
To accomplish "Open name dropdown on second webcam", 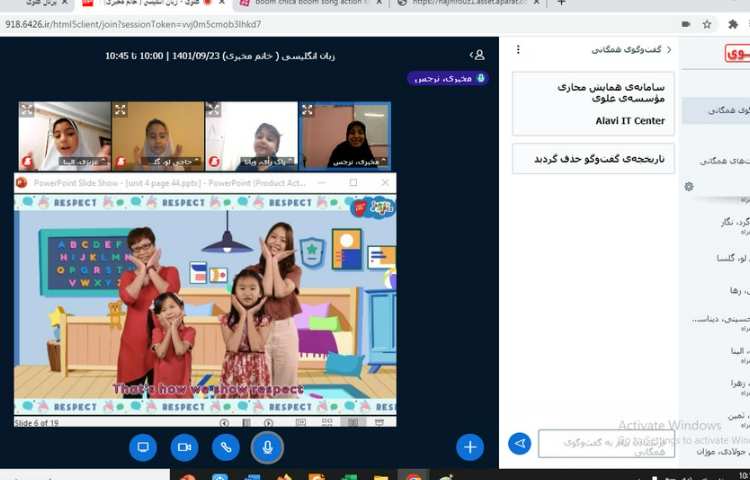I will click(171, 162).
